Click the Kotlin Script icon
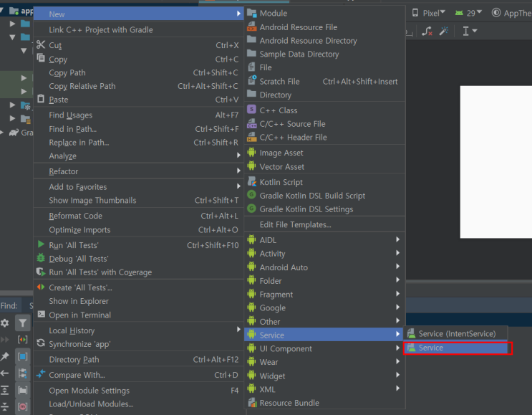532x415 pixels. (252, 181)
